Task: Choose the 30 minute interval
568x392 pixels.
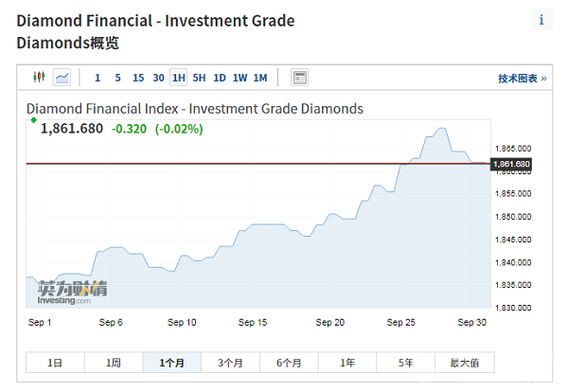Action: tap(158, 78)
